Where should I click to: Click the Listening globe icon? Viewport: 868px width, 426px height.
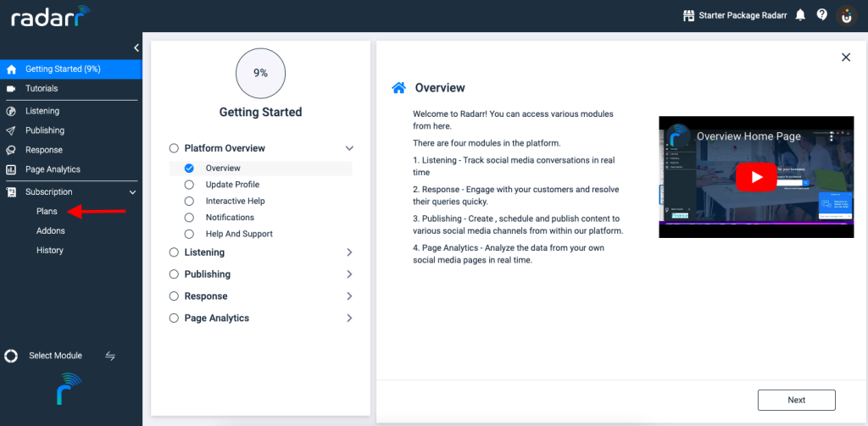pyautogui.click(x=11, y=111)
